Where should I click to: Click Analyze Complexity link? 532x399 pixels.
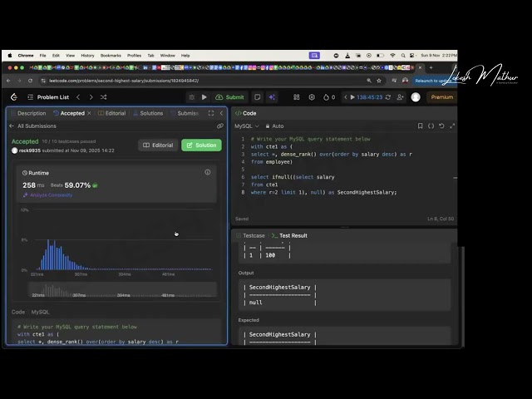click(x=48, y=195)
